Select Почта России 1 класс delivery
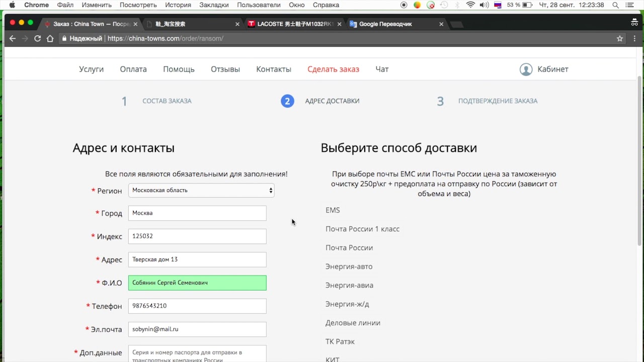644x362 pixels. click(x=362, y=229)
